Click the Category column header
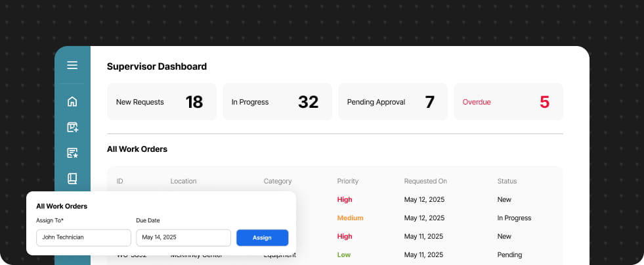This screenshot has height=265, width=644. point(278,181)
